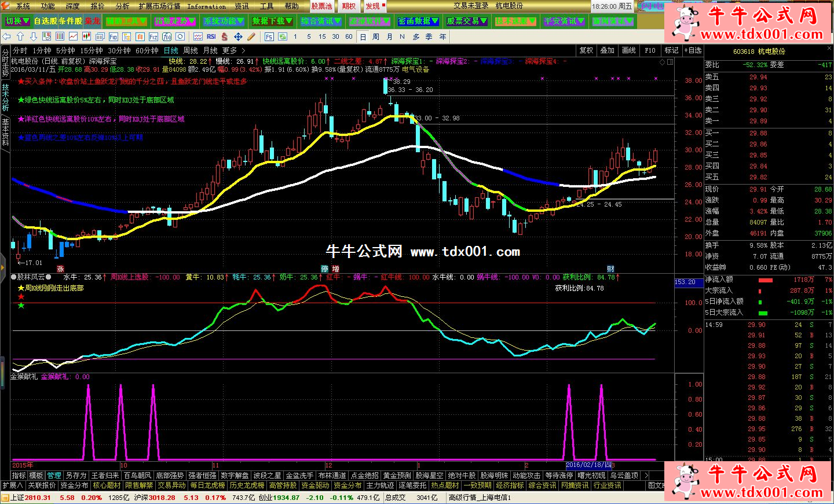Click the wave indicator toolbar icon
Image resolution: width=834 pixels, height=504 pixels.
(x=198, y=36)
